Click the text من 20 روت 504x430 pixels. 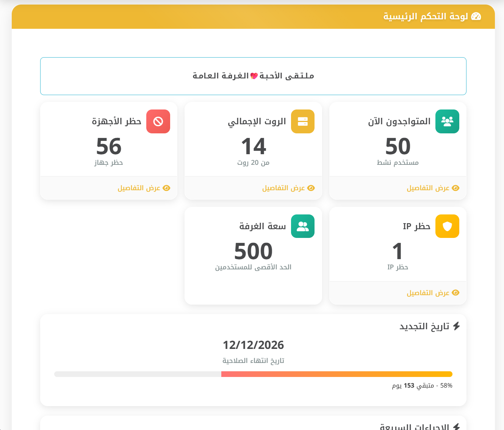[253, 163]
